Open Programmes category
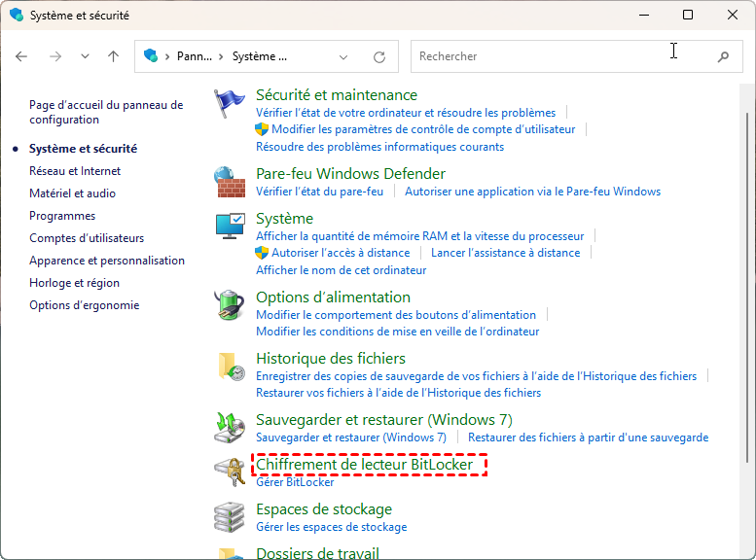This screenshot has height=560, width=756. tap(62, 216)
